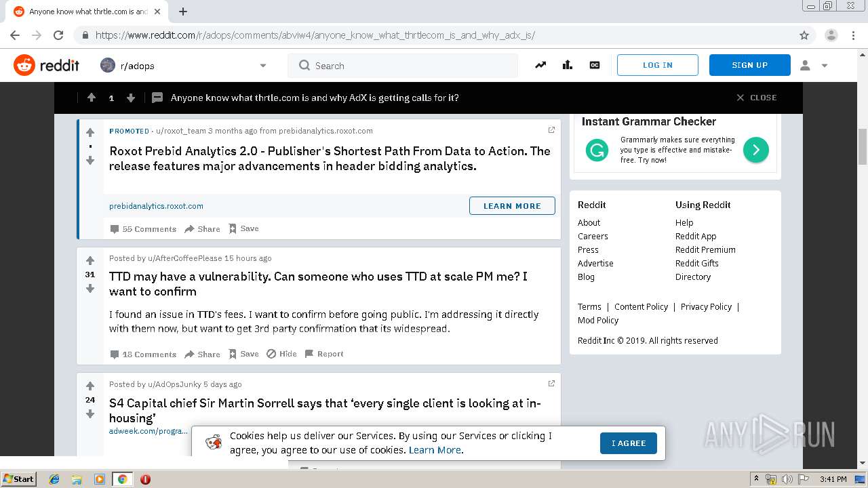The width and height of the screenshot is (868, 488).
Task: Open the About footer link
Action: pos(589,222)
